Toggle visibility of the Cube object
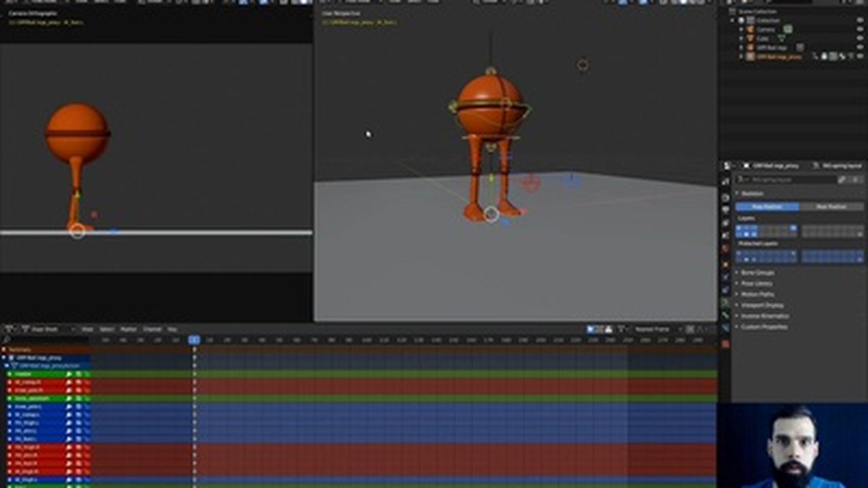Viewport: 868px width, 488px height. pyautogui.click(x=860, y=39)
